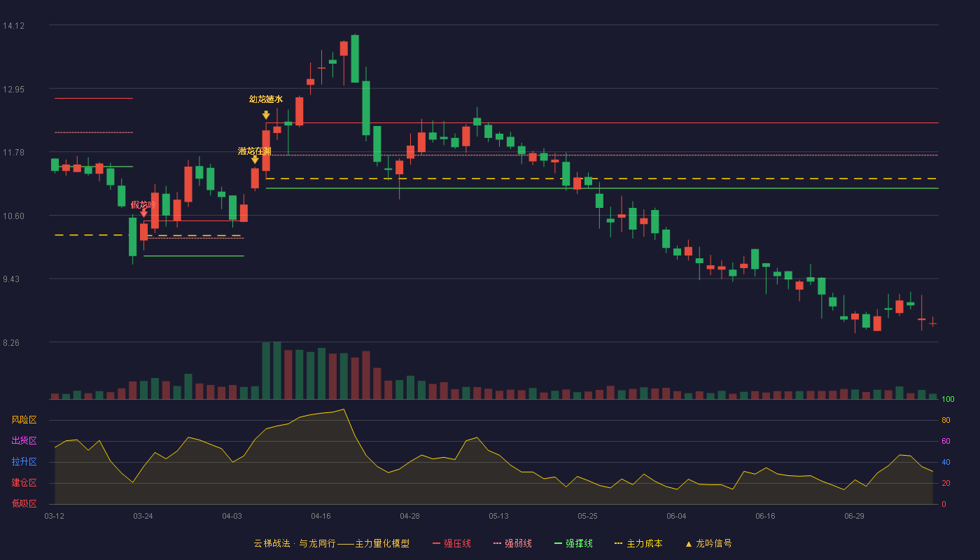Click the 03-12 date label
The width and height of the screenshot is (980, 560).
tap(55, 516)
